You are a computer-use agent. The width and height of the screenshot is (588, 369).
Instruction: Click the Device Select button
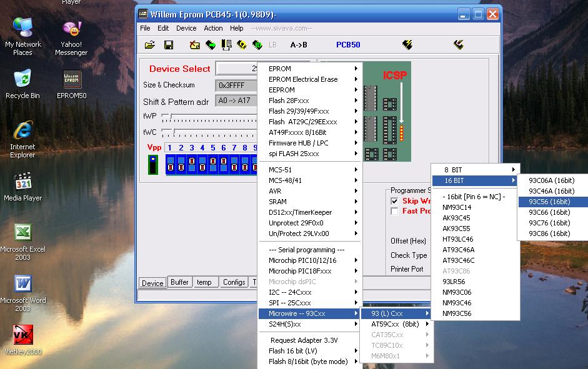pyautogui.click(x=237, y=69)
